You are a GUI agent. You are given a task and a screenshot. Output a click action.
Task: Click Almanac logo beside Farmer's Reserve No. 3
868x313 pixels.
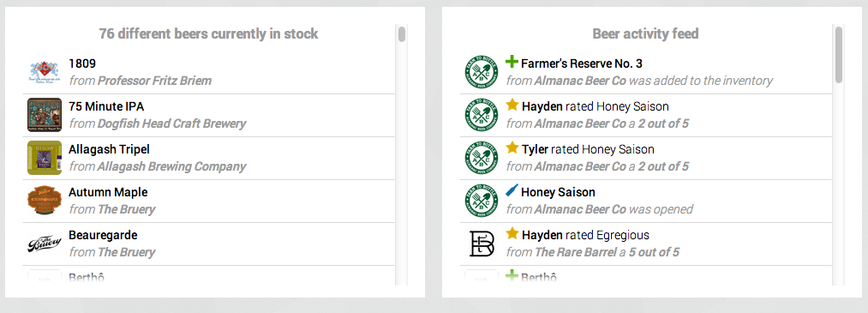pos(481,72)
